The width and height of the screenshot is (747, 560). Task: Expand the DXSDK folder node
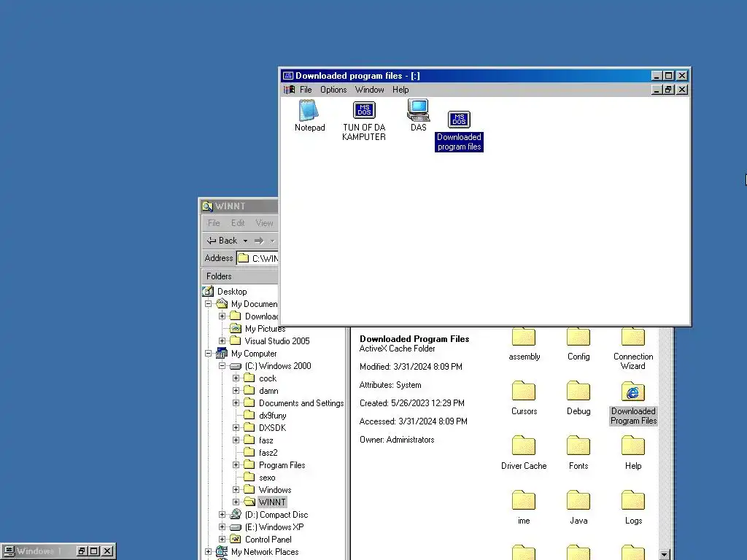(236, 427)
